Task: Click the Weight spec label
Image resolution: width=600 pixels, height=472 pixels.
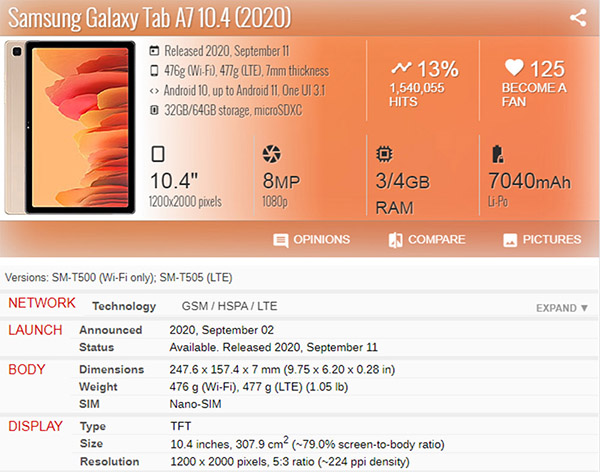Action: coord(99,387)
